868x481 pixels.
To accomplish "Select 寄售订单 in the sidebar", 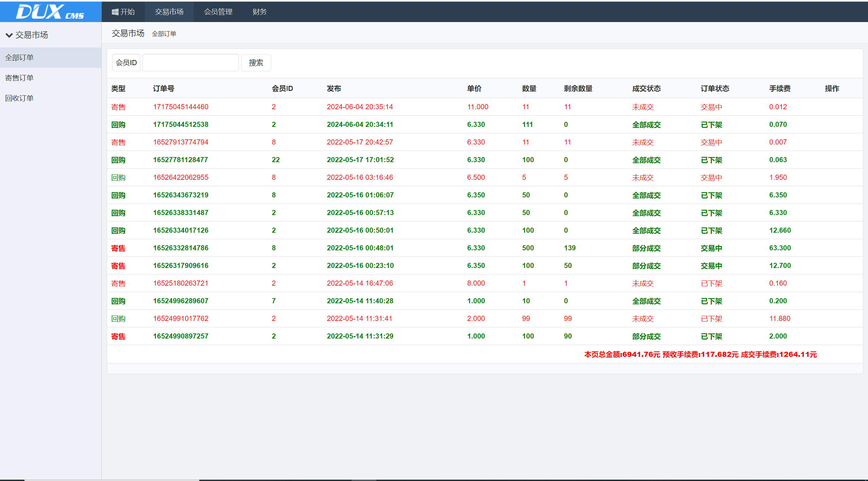I will 19,78.
